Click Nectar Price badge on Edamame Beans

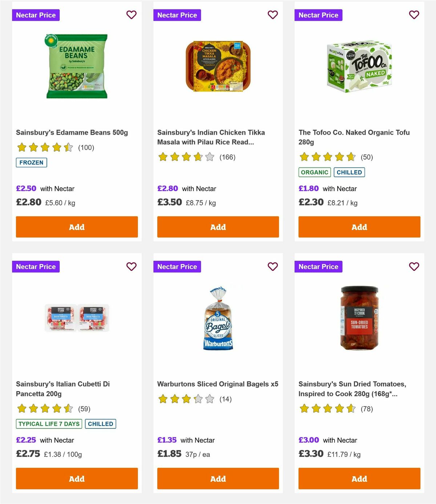coord(36,15)
